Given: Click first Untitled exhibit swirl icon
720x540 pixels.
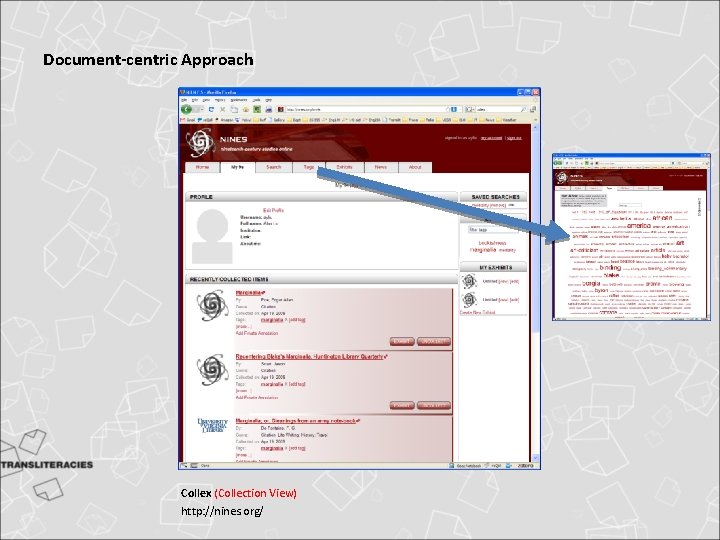Looking at the screenshot, I should (x=469, y=281).
